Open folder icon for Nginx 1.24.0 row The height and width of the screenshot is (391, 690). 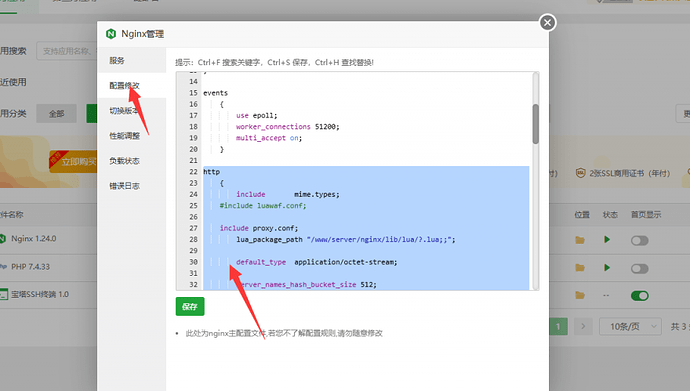[x=580, y=240]
